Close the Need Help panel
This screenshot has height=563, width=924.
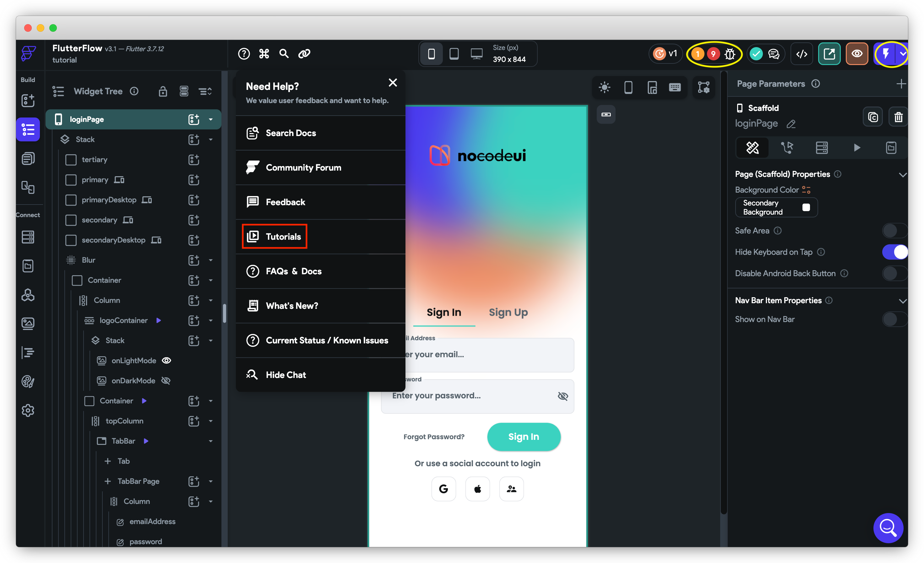tap(393, 83)
